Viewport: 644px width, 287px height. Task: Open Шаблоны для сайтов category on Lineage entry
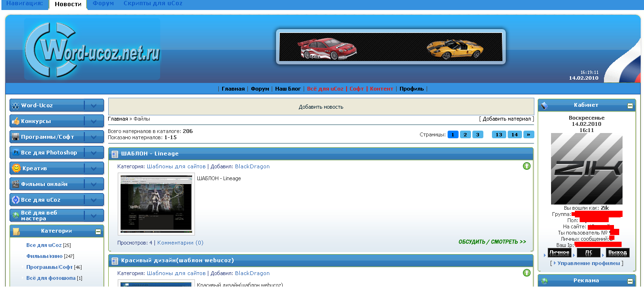click(x=176, y=166)
